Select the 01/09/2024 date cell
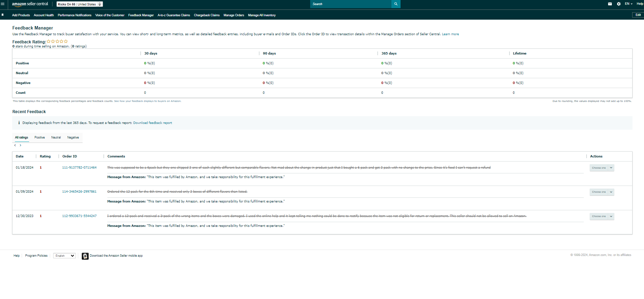 point(25,192)
